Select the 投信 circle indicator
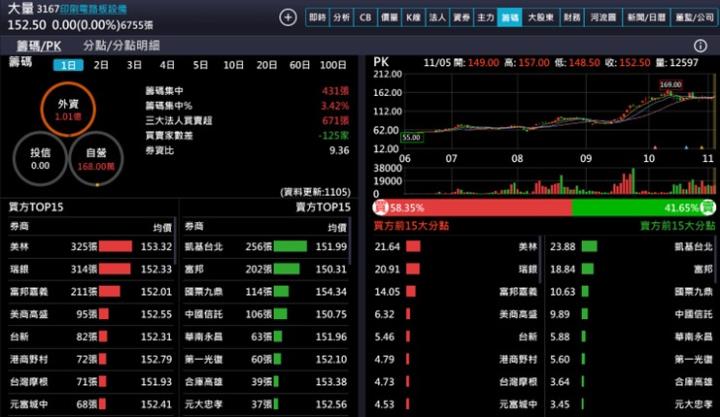This screenshot has height=417, width=720. point(40,159)
